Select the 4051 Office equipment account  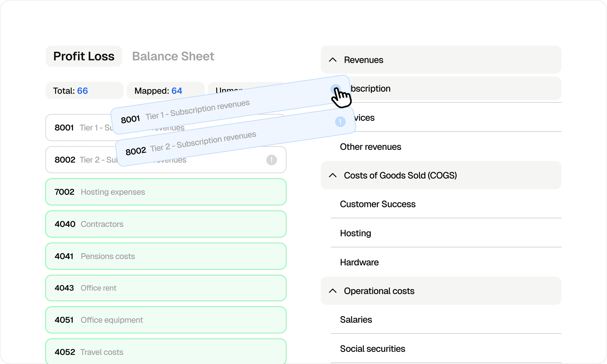(166, 320)
